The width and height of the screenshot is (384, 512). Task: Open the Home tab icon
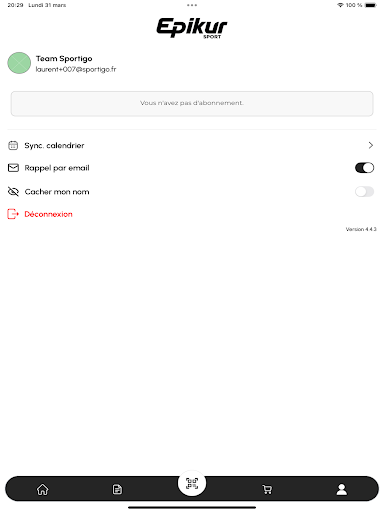point(42,489)
